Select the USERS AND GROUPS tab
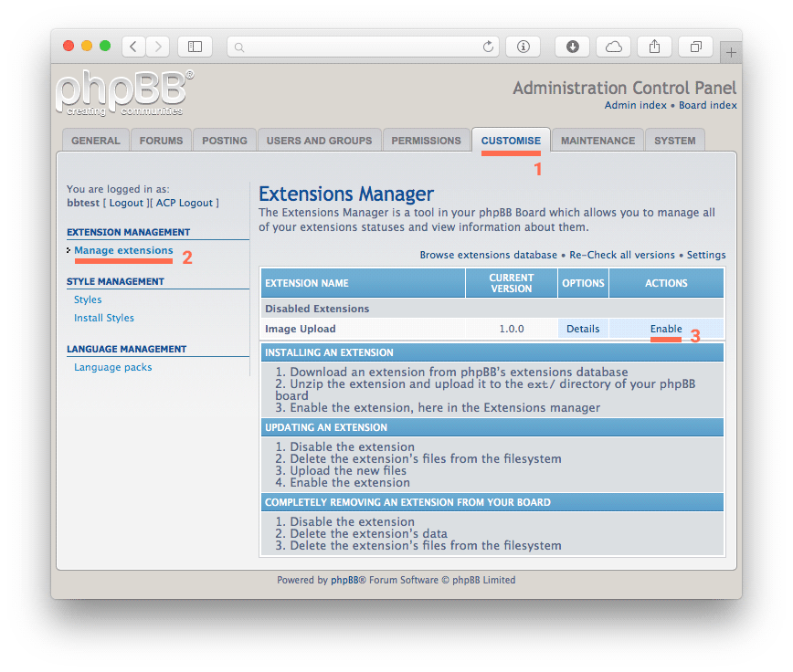The image size is (793, 672). pos(319,140)
